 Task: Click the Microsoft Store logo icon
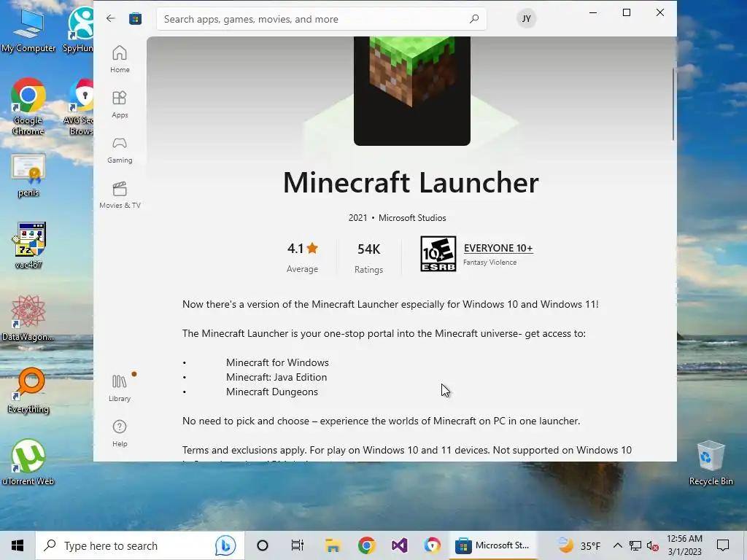135,18
